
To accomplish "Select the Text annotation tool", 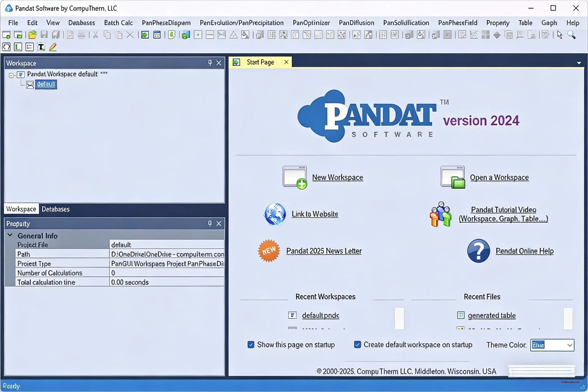I will 41,47.
